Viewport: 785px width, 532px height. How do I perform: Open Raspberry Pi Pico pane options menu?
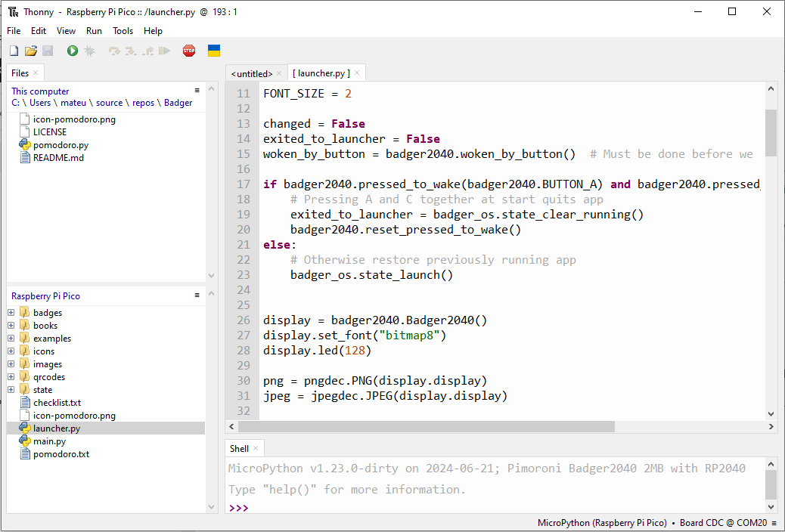click(197, 295)
